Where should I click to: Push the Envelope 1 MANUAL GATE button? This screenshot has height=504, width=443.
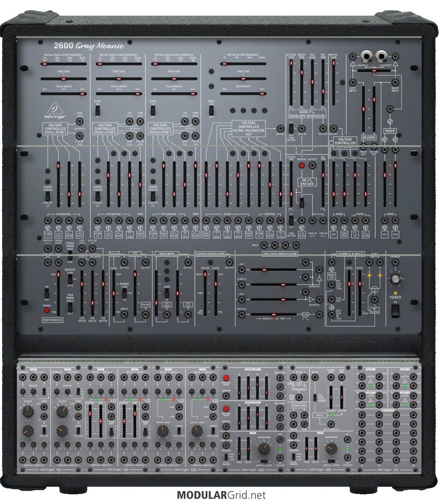[x=226, y=378]
